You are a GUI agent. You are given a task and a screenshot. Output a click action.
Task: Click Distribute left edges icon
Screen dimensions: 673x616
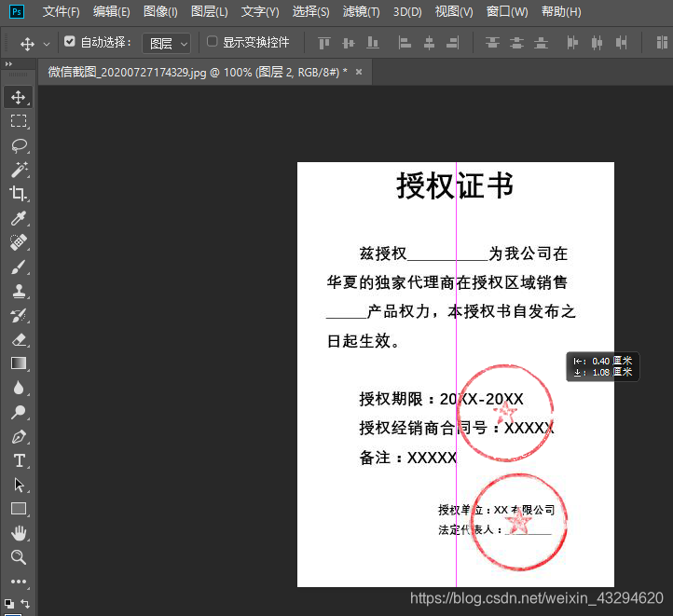pyautogui.click(x=572, y=43)
